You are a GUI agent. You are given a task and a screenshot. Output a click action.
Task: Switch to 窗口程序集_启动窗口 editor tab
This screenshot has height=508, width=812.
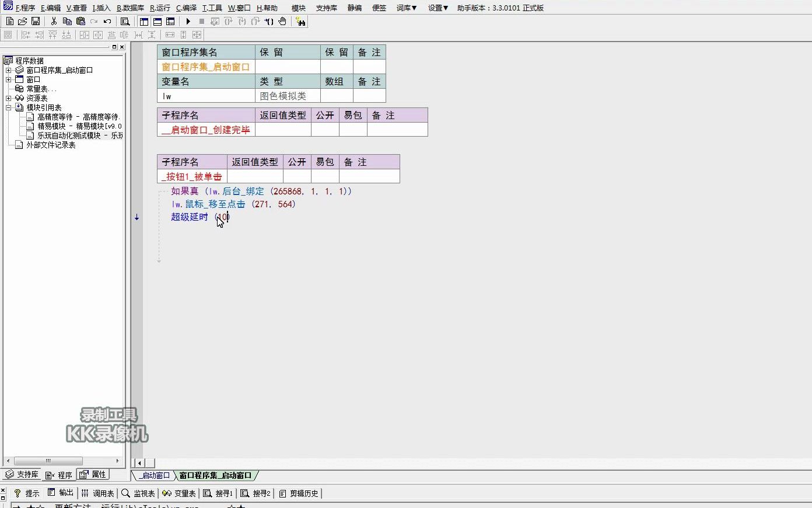tap(215, 475)
